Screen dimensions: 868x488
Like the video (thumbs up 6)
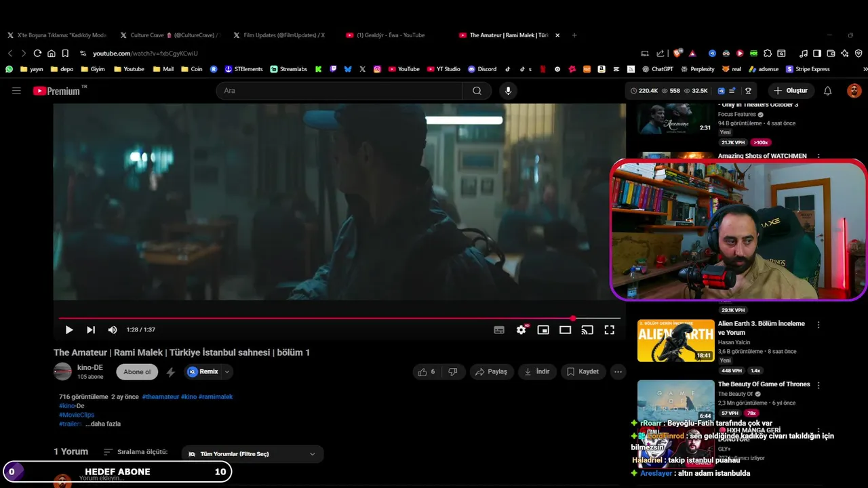pos(427,371)
